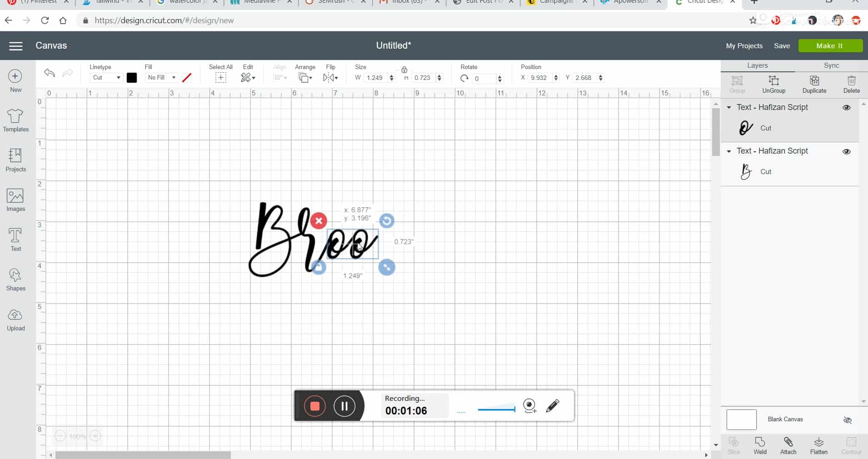Screen dimensions: 868x459
Task: Weld the selected layers
Action: [x=760, y=446]
